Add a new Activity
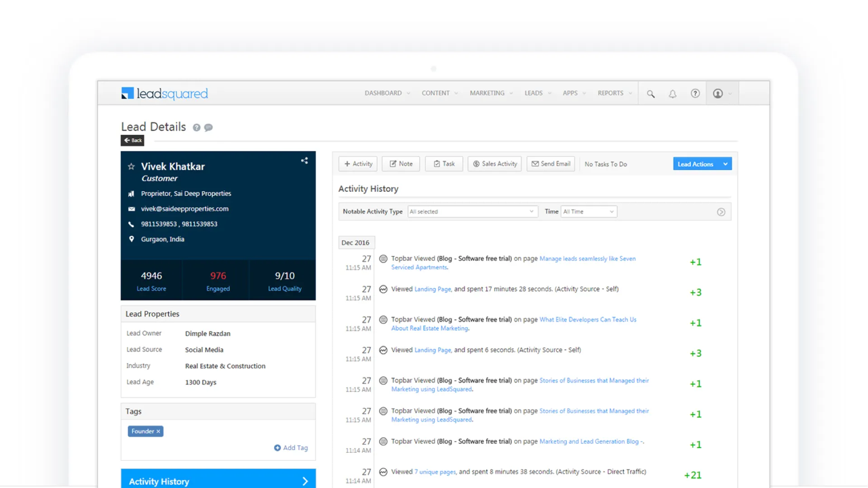This screenshot has width=868, height=488. 358,164
